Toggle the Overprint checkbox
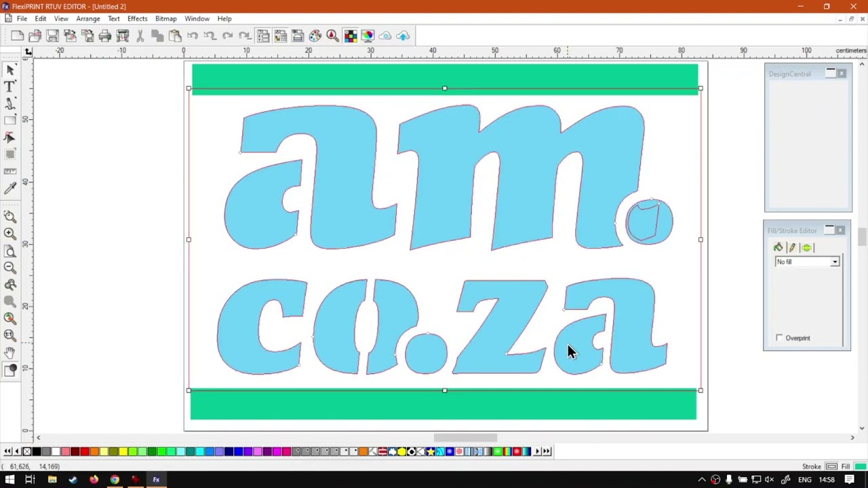 [779, 338]
